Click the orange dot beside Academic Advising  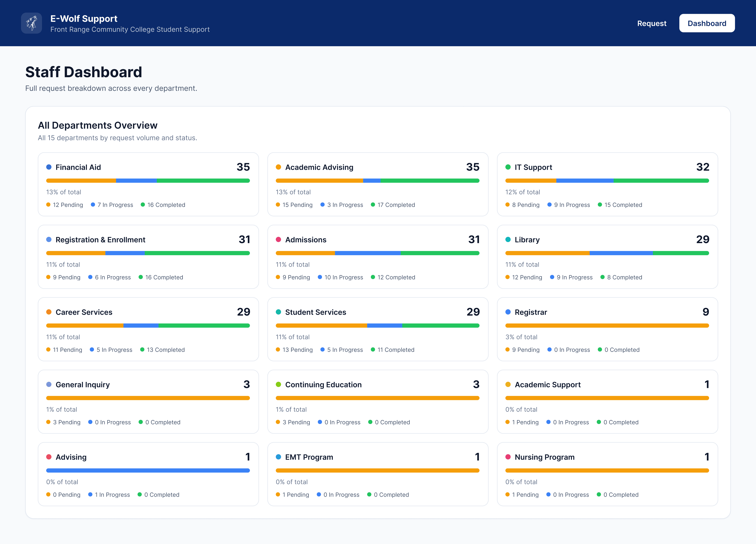pos(278,167)
